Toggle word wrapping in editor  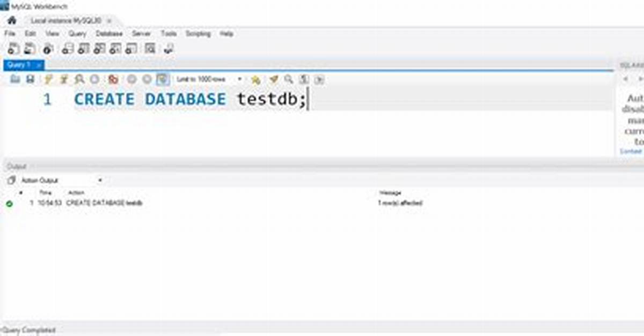click(x=319, y=79)
